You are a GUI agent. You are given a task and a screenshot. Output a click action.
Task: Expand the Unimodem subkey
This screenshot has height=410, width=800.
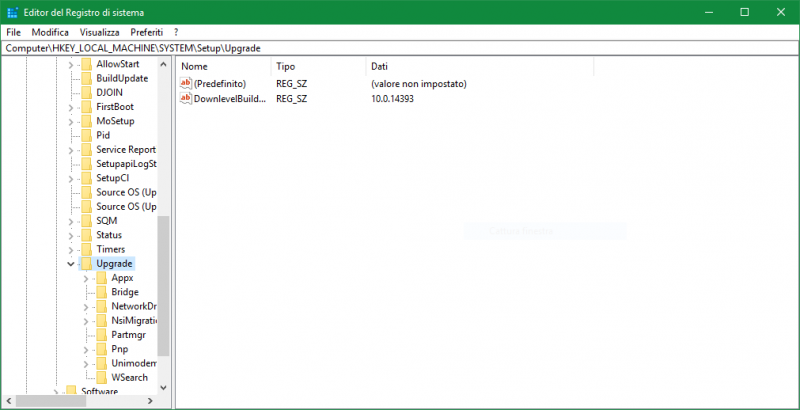[86, 364]
